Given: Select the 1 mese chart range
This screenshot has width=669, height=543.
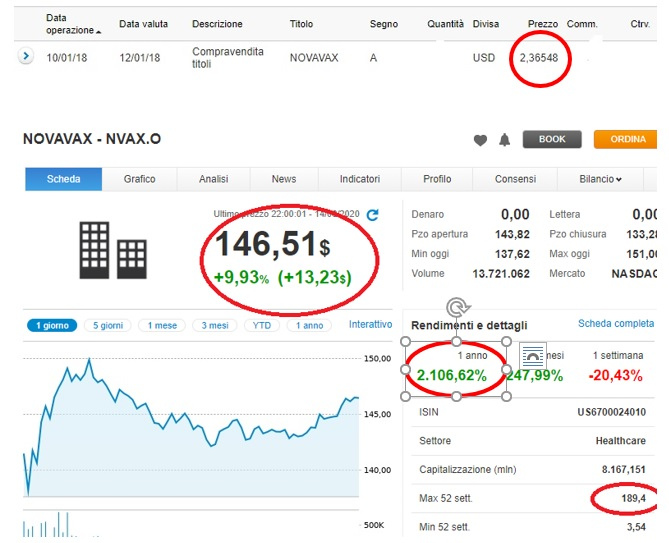Looking at the screenshot, I should [162, 325].
